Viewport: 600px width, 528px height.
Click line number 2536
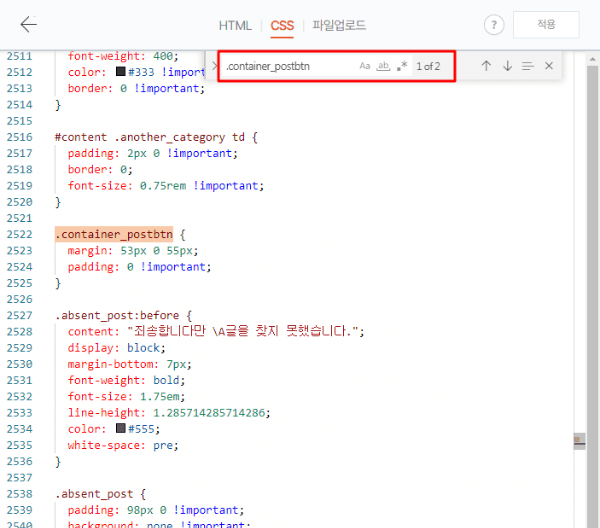click(x=20, y=461)
